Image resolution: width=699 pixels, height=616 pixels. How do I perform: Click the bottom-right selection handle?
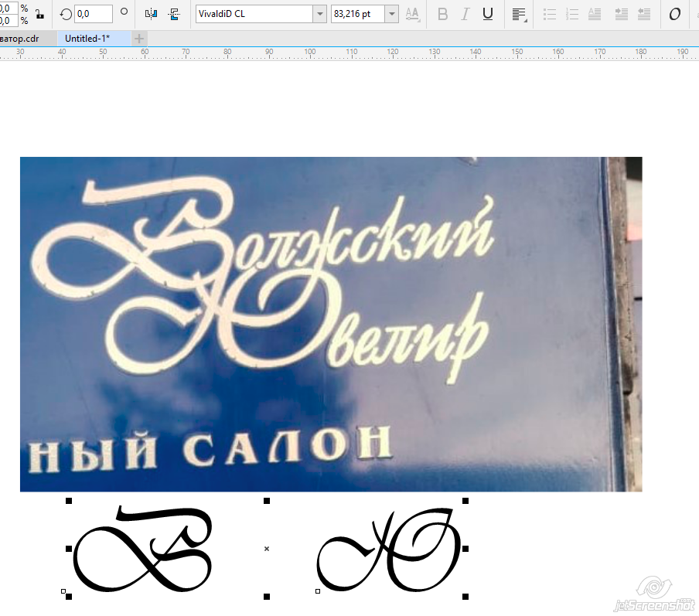click(x=465, y=597)
